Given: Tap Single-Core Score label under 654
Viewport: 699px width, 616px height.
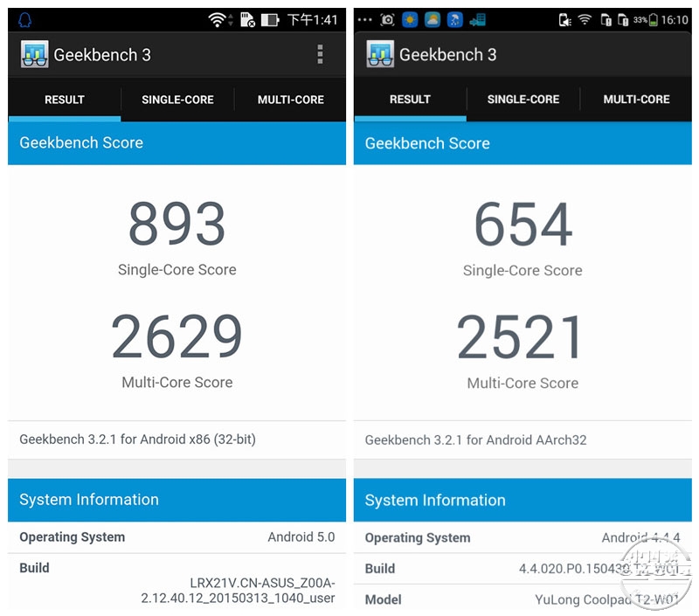Looking at the screenshot, I should pos(523,271).
